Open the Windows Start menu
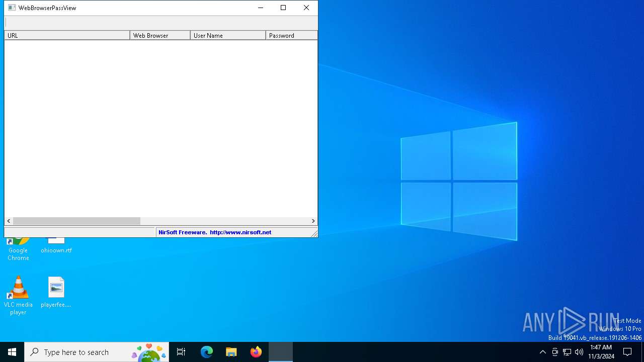Screen dimensions: 644x362 (x=12, y=352)
